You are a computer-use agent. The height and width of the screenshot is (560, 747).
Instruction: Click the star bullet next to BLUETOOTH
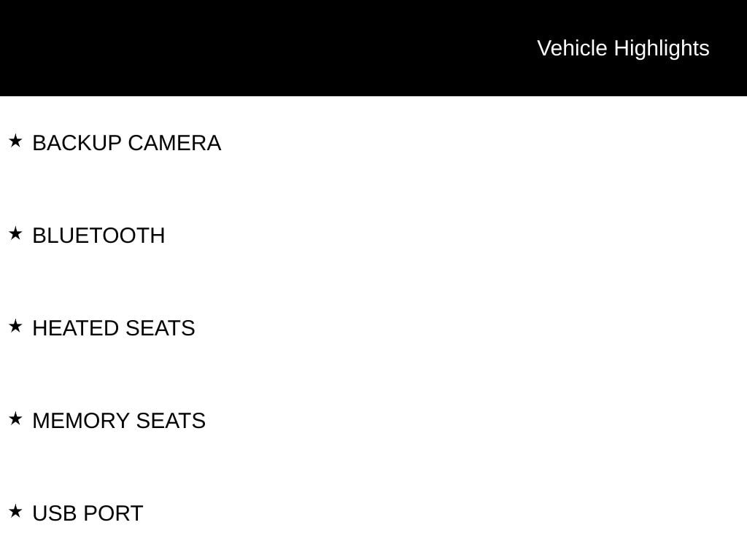[x=16, y=234]
